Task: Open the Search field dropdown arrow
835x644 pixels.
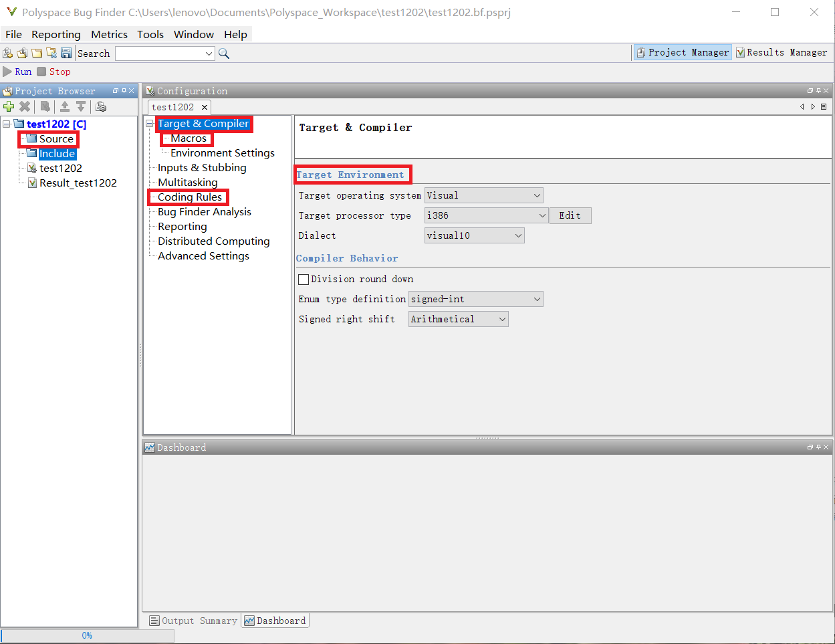Action: [209, 53]
